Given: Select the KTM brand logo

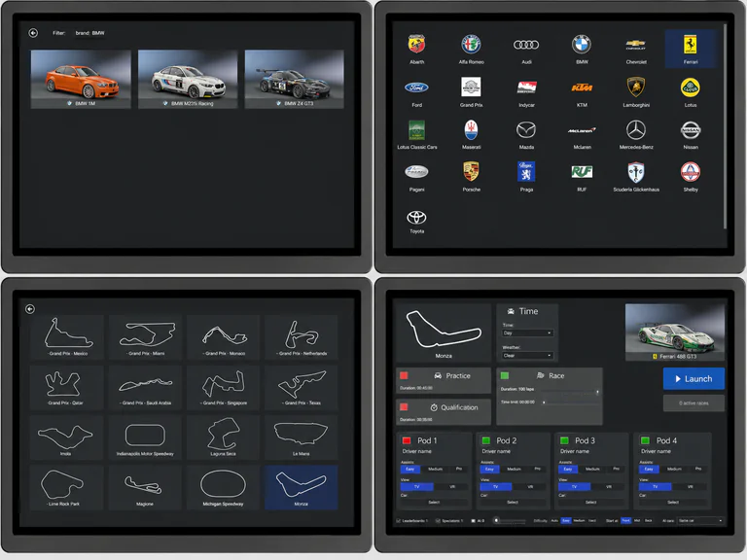Looking at the screenshot, I should point(582,87).
